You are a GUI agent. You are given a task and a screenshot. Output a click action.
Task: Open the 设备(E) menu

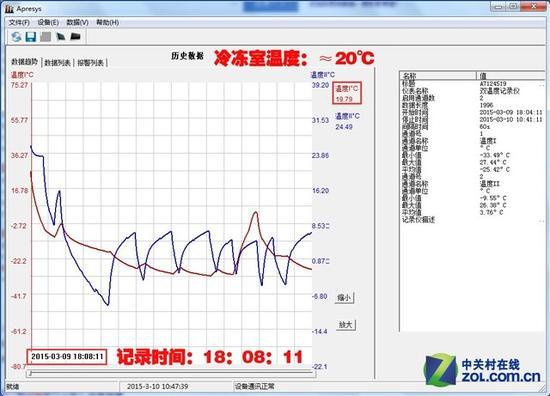[48, 22]
